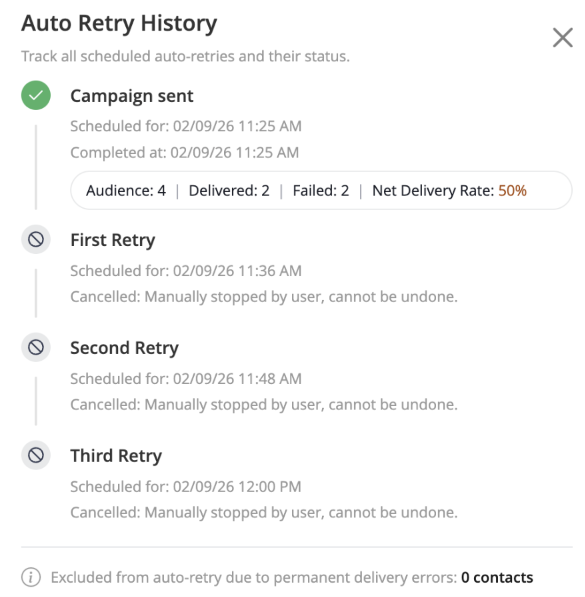Click the Delivered: 2 stat
This screenshot has height=597, width=585.
(x=229, y=190)
